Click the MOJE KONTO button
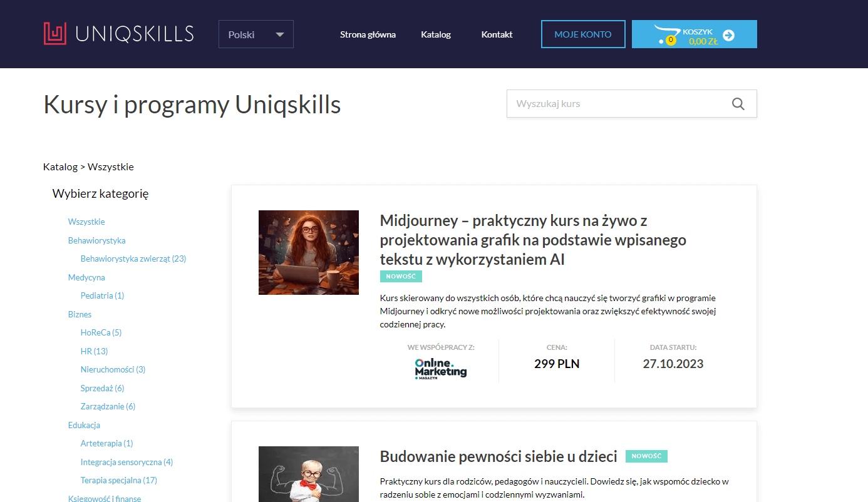The height and width of the screenshot is (502, 868). pyautogui.click(x=583, y=34)
